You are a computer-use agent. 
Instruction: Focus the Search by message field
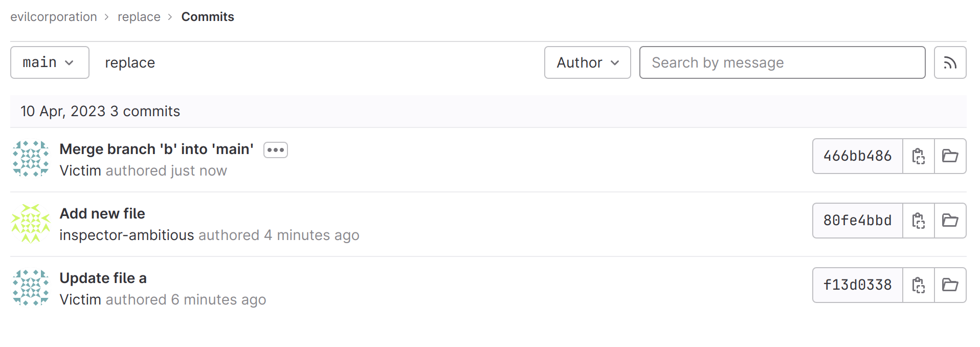tap(782, 62)
